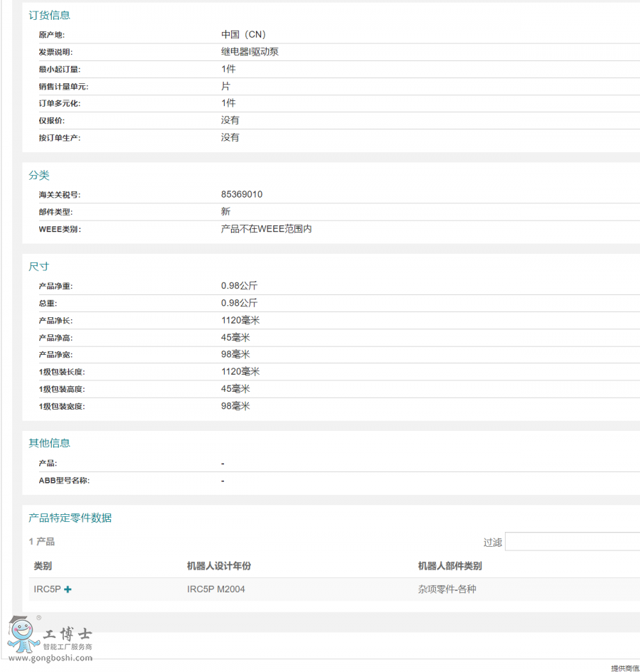Open the 分类 section header

38,175
